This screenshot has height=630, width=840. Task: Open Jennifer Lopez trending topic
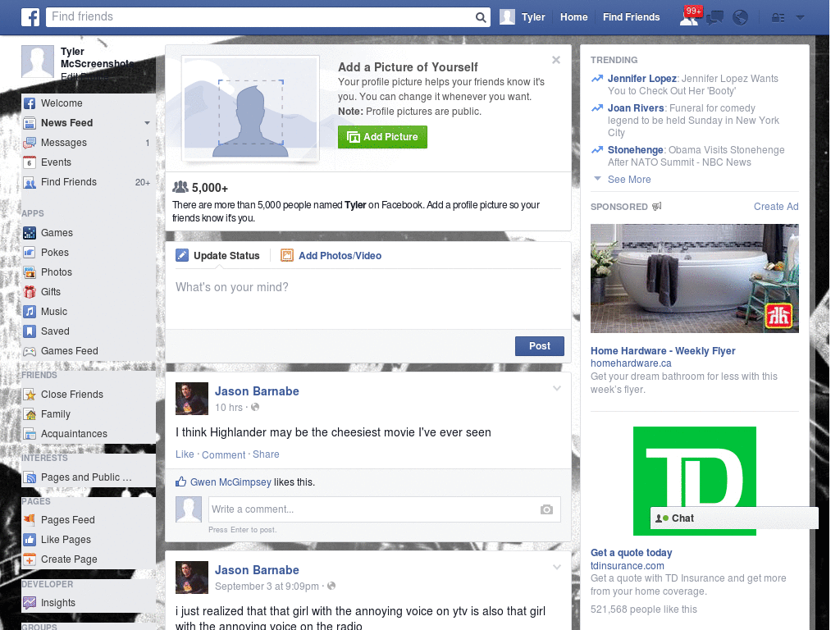pos(641,79)
